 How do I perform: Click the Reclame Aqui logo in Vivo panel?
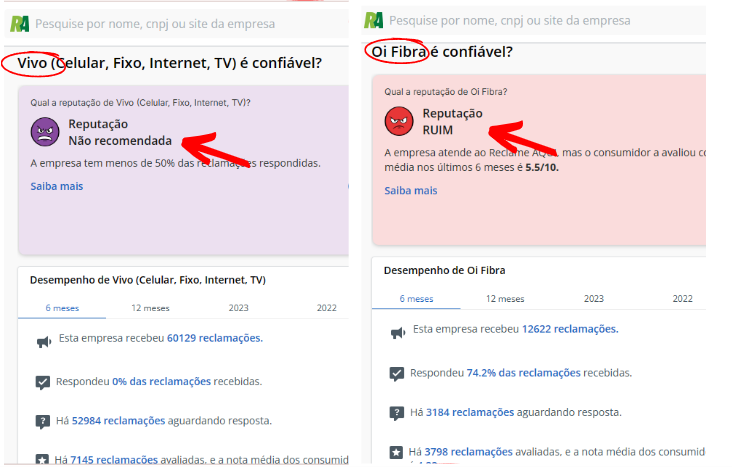[20, 24]
